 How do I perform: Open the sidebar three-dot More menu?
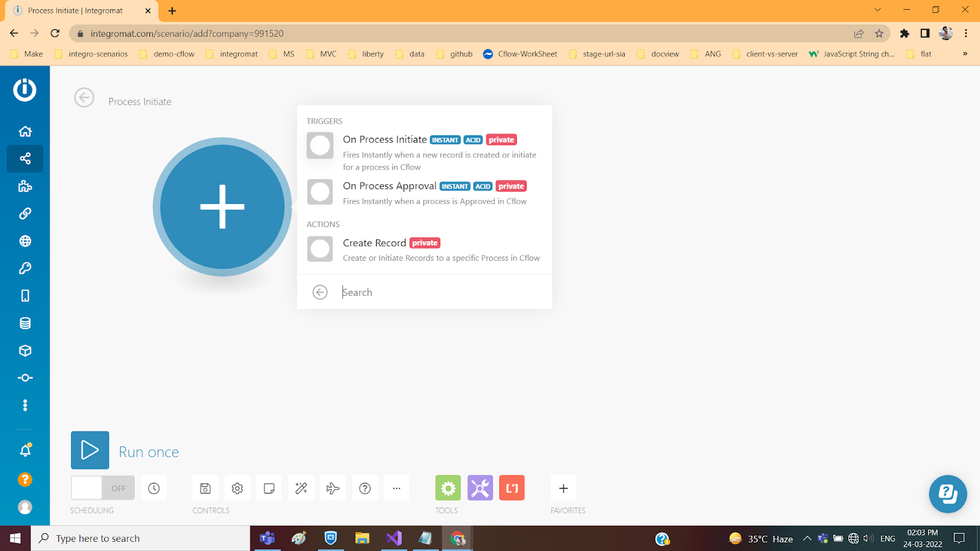pos(25,405)
